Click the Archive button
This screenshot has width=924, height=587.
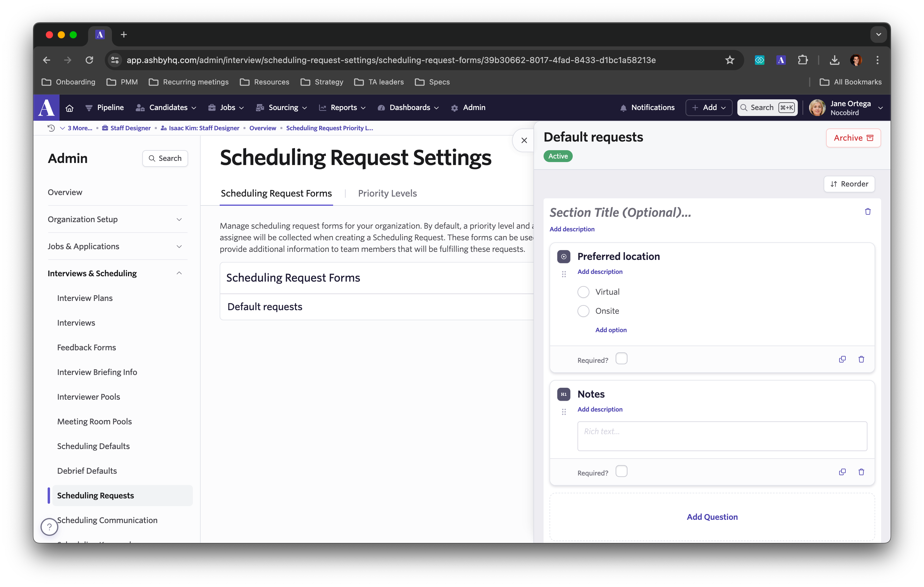click(853, 138)
